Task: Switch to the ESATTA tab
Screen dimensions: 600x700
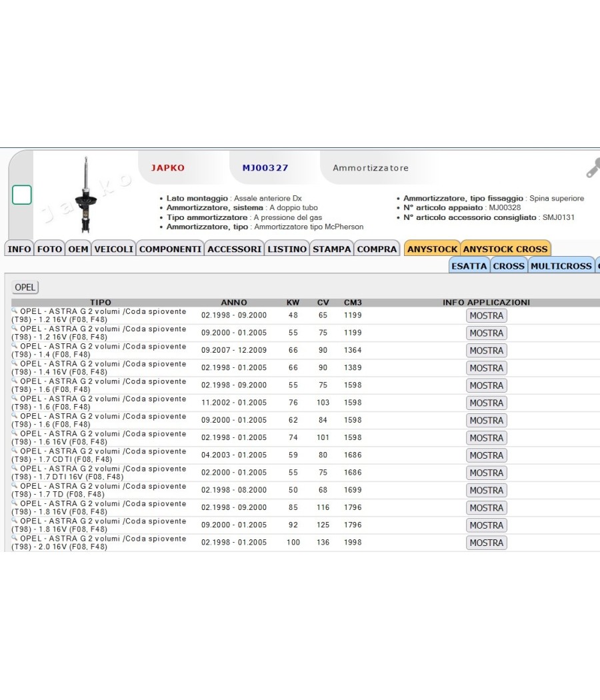Action: click(x=469, y=266)
